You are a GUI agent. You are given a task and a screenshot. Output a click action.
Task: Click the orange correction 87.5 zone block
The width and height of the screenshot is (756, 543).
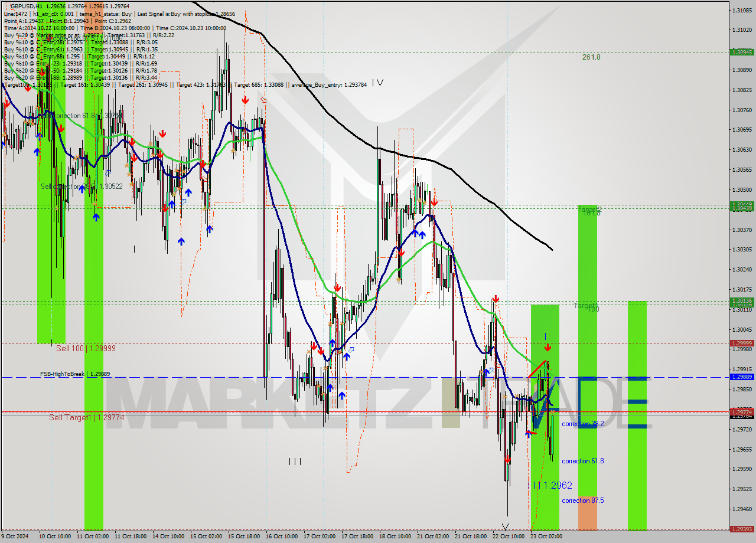click(x=587, y=513)
